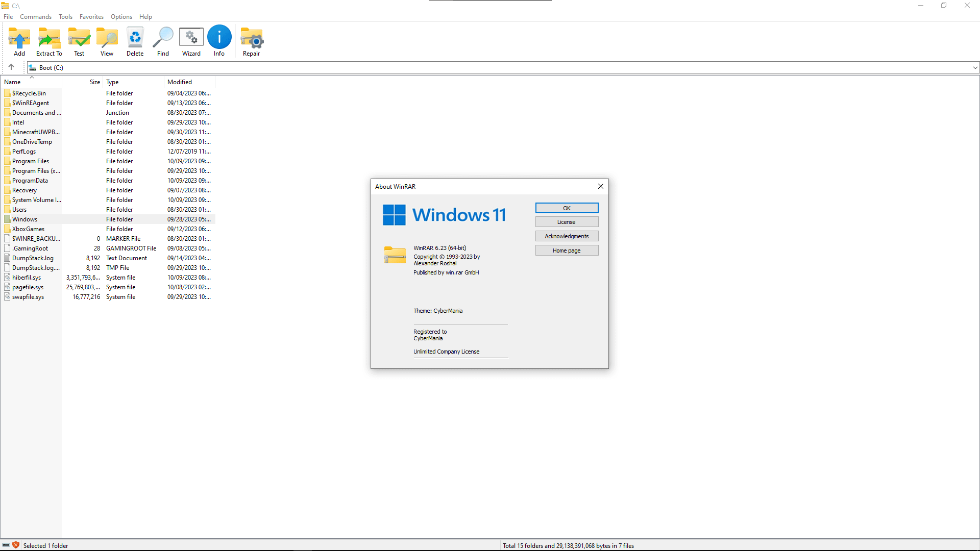The width and height of the screenshot is (980, 551).
Task: Select the Windows folder row
Action: [108, 219]
